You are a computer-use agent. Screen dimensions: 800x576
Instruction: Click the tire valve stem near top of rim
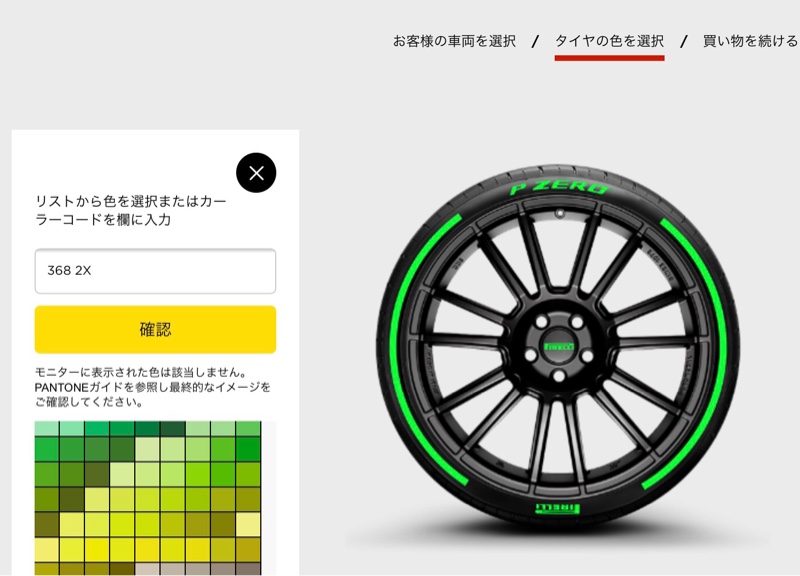click(x=560, y=213)
